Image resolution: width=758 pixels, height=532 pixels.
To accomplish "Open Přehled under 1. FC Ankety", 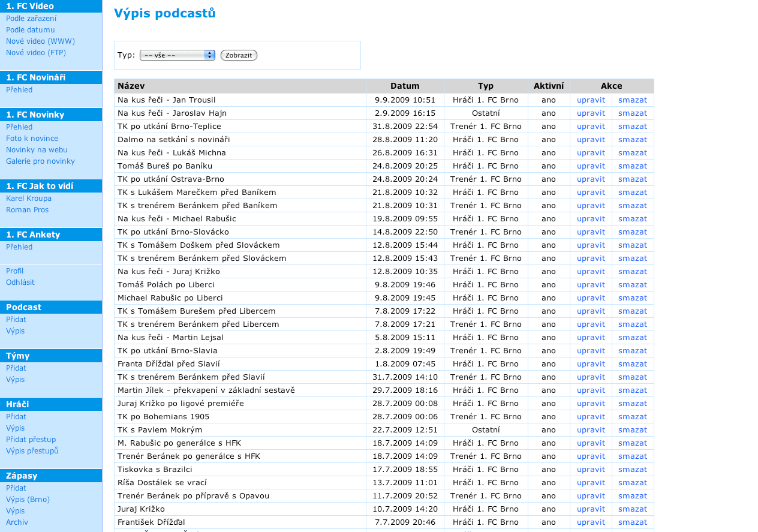I will coord(19,247).
